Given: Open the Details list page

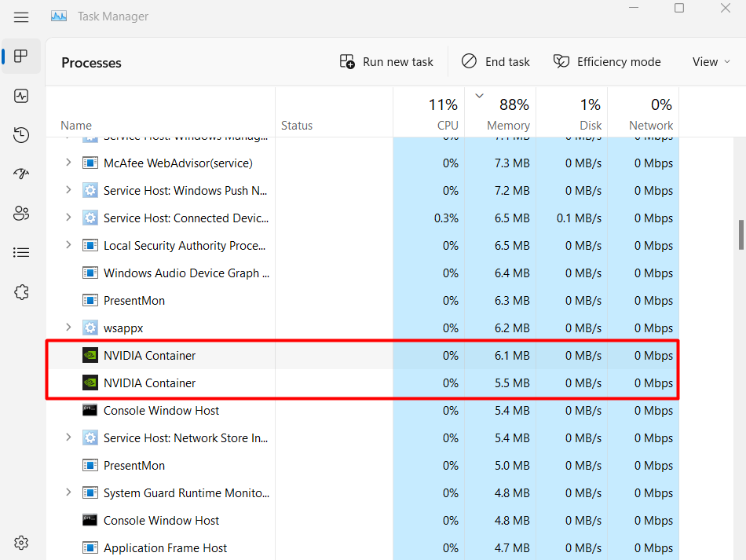Looking at the screenshot, I should pos(21,252).
